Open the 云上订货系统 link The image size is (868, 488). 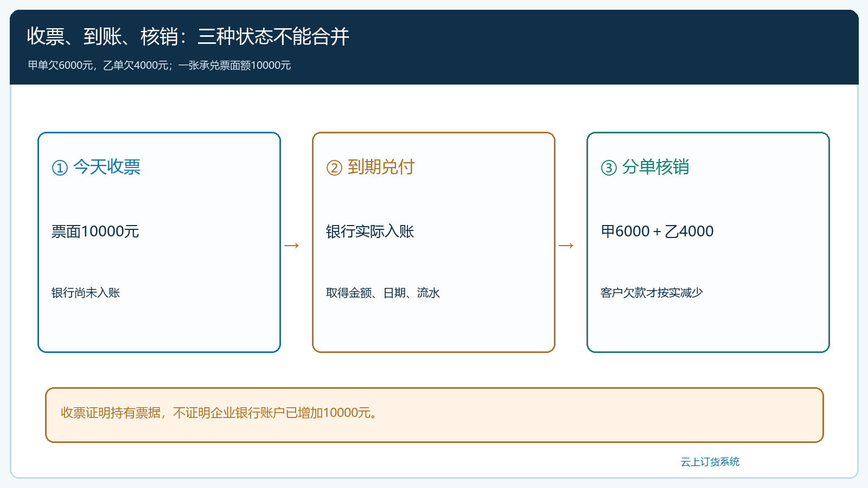tap(710, 462)
